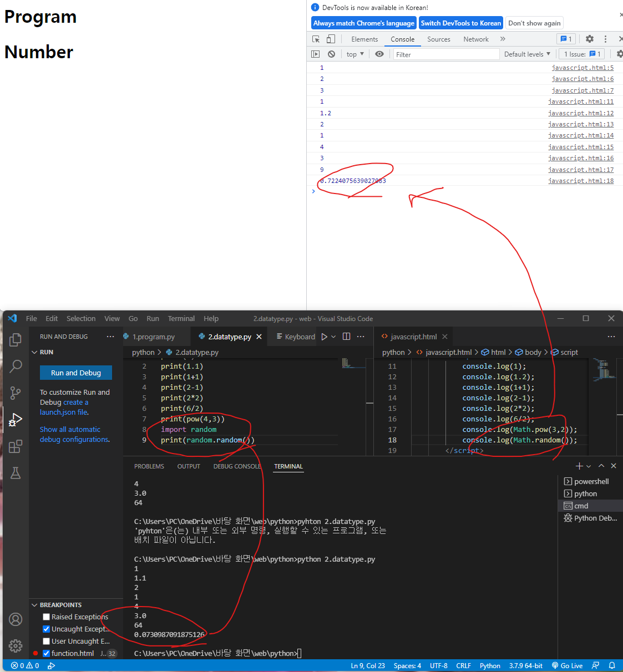623x672 pixels.
Task: Open the Run and Debug view icon
Action: tap(16, 420)
